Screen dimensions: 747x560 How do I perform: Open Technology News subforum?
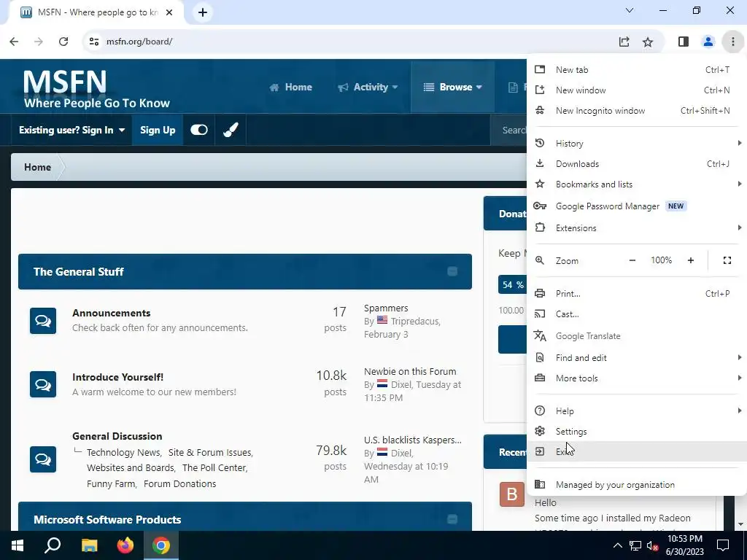pos(123,452)
